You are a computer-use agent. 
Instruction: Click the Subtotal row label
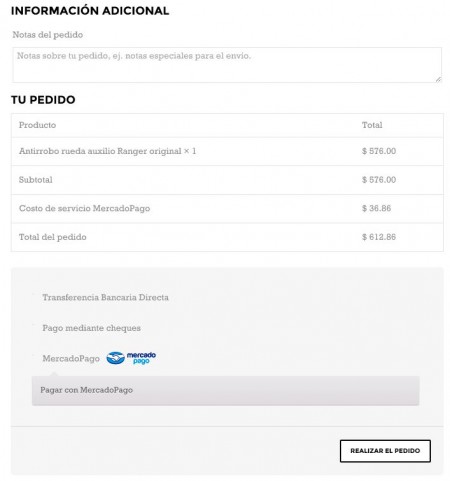36,180
